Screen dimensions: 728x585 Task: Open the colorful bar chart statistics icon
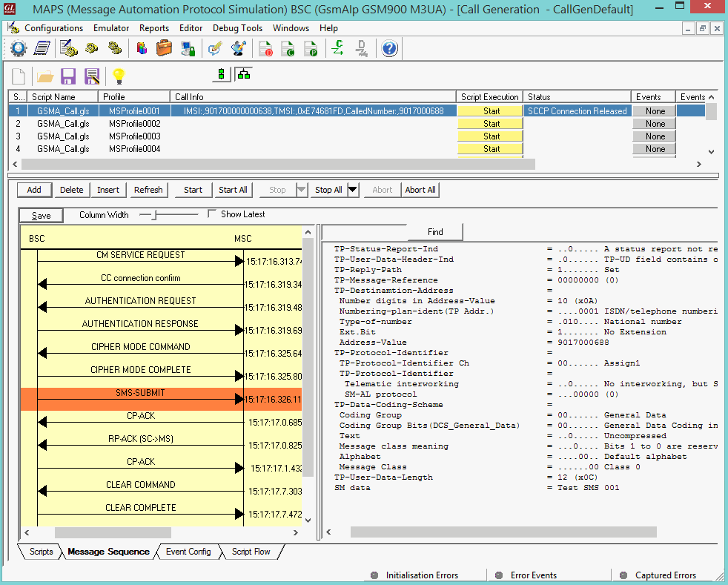(x=142, y=48)
